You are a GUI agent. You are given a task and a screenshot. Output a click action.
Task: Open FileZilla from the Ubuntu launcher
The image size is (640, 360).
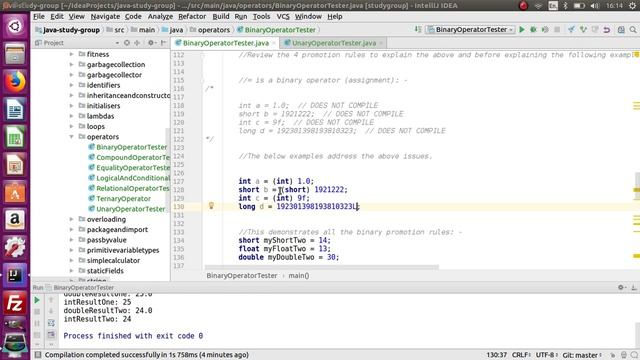15,303
